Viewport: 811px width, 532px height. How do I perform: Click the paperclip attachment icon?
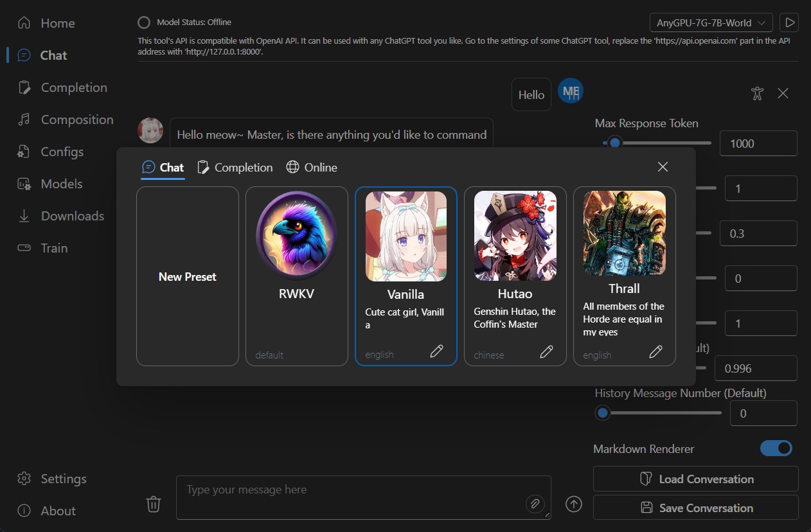(x=535, y=504)
